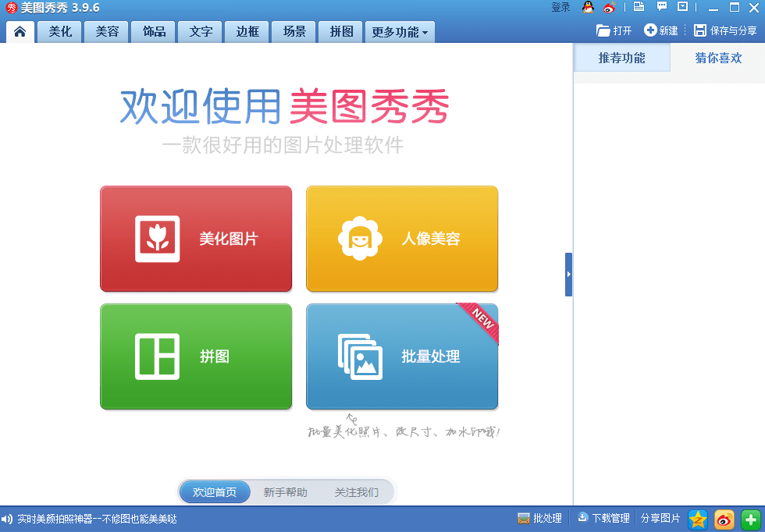Viewport: 765px width, 532px height.
Task: Share to Weibo icon in status bar
Action: (x=724, y=520)
